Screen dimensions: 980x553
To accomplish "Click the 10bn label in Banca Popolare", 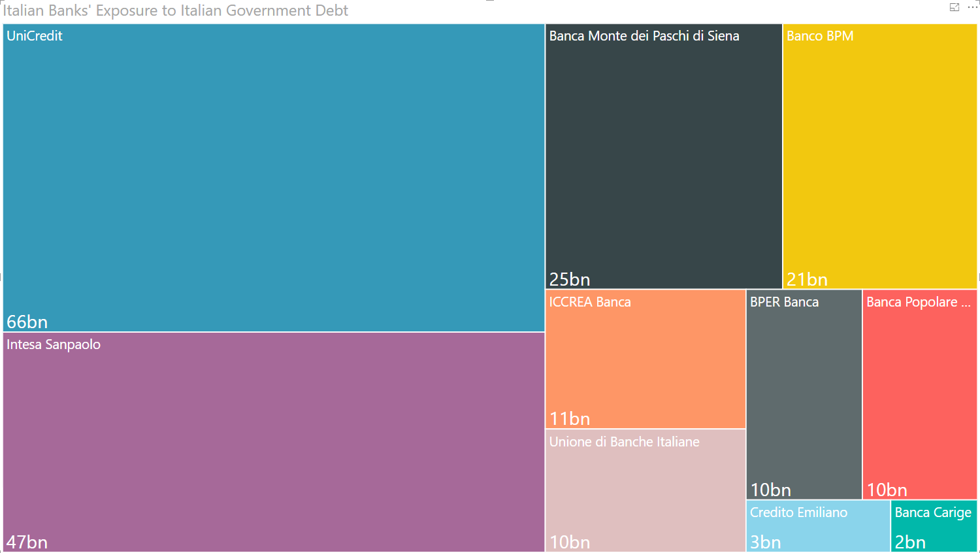I will click(x=887, y=490).
